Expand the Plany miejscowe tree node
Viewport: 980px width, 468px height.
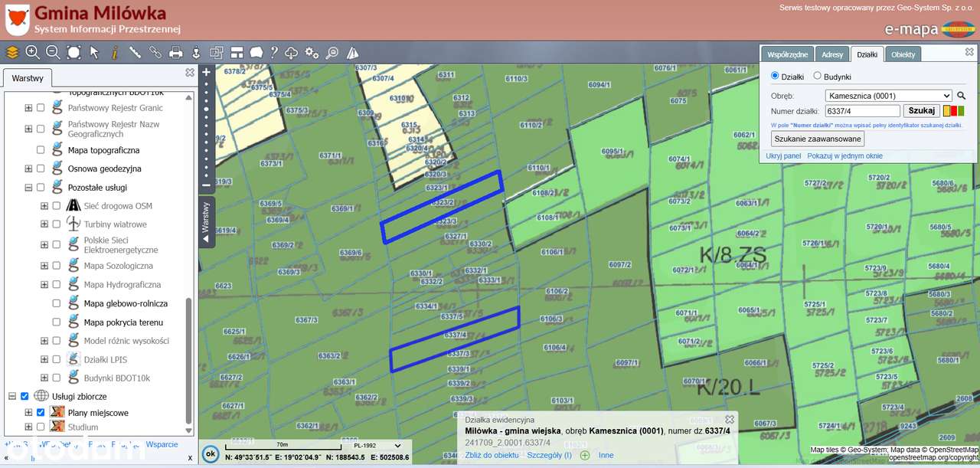(x=28, y=413)
